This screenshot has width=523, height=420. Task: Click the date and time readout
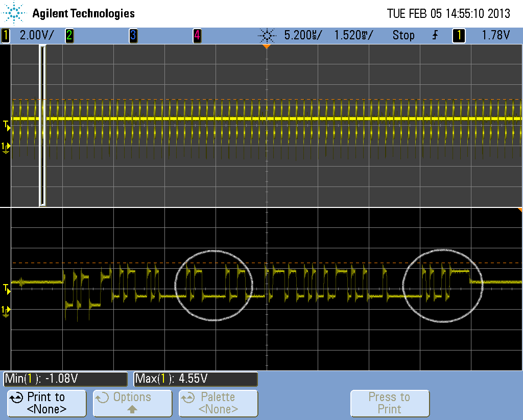coord(448,14)
